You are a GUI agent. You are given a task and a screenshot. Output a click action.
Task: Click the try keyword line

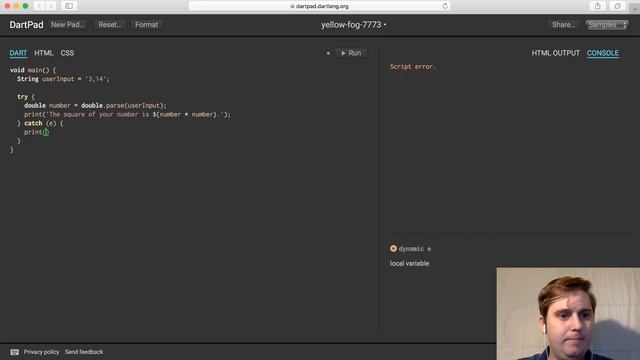pyautogui.click(x=26, y=97)
